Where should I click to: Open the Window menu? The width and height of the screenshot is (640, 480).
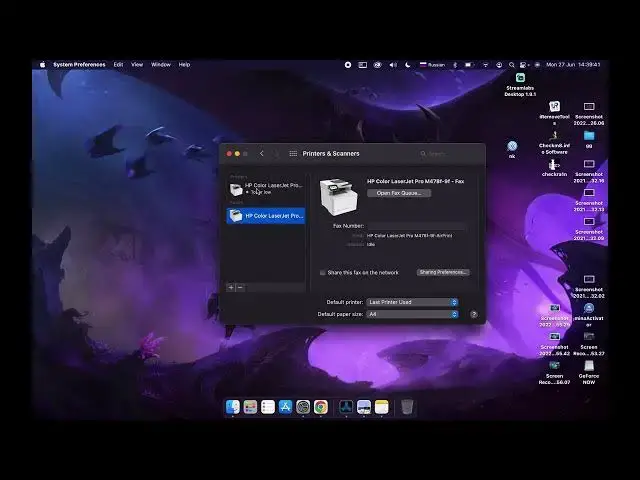[x=161, y=64]
